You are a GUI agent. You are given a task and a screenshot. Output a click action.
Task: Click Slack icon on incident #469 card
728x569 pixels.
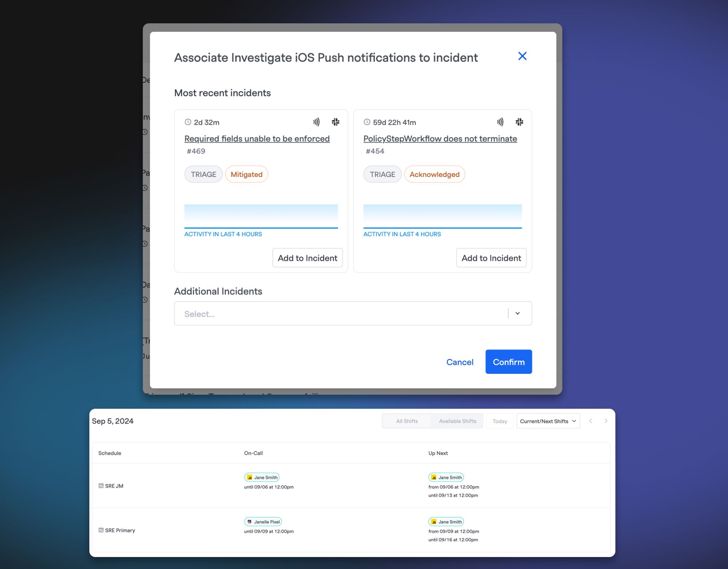[335, 122]
